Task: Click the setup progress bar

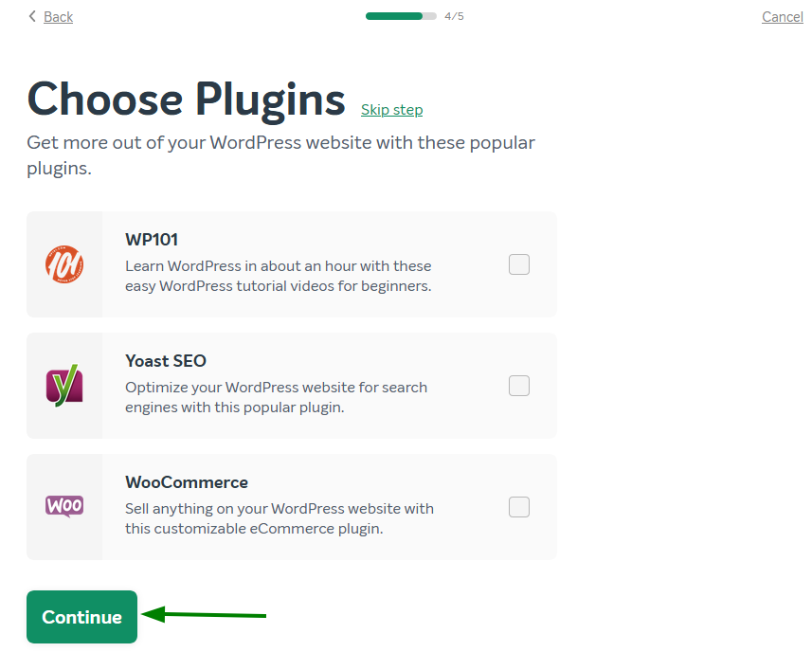Action: coord(401,16)
